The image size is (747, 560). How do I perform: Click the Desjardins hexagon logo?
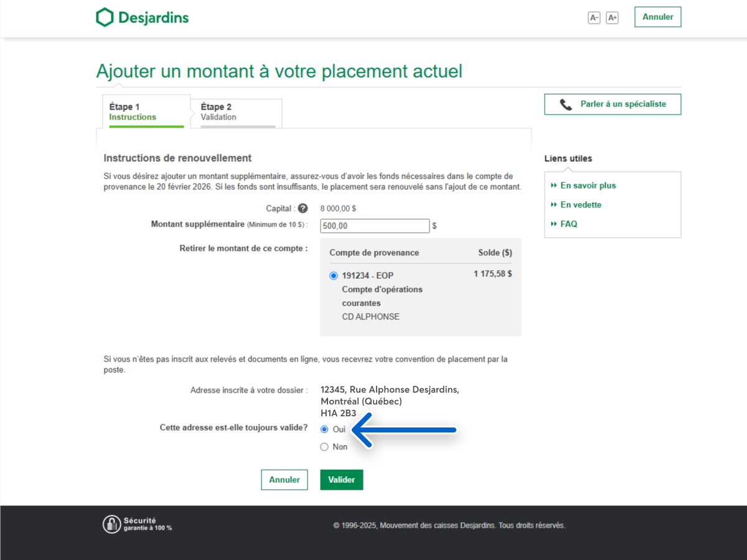pos(105,17)
